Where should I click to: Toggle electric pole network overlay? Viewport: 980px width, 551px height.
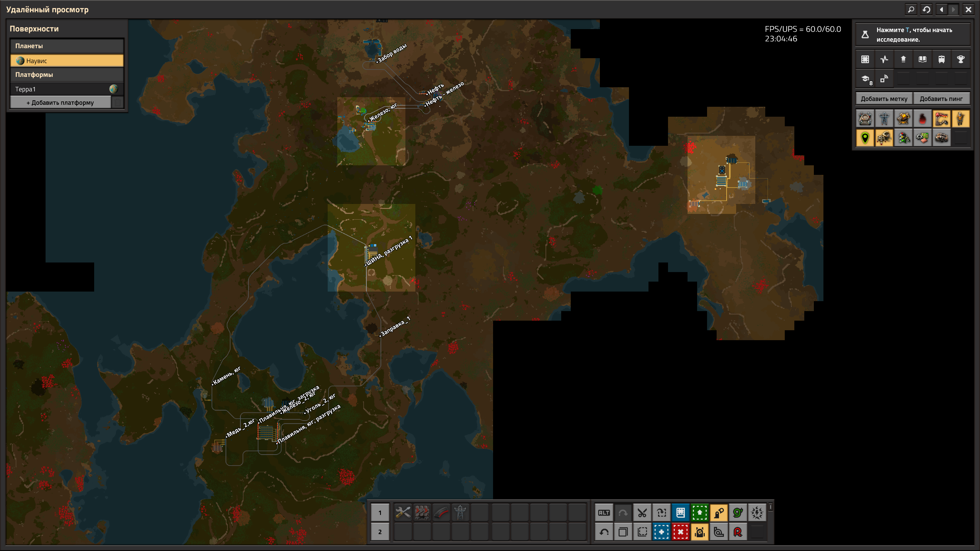(x=884, y=119)
